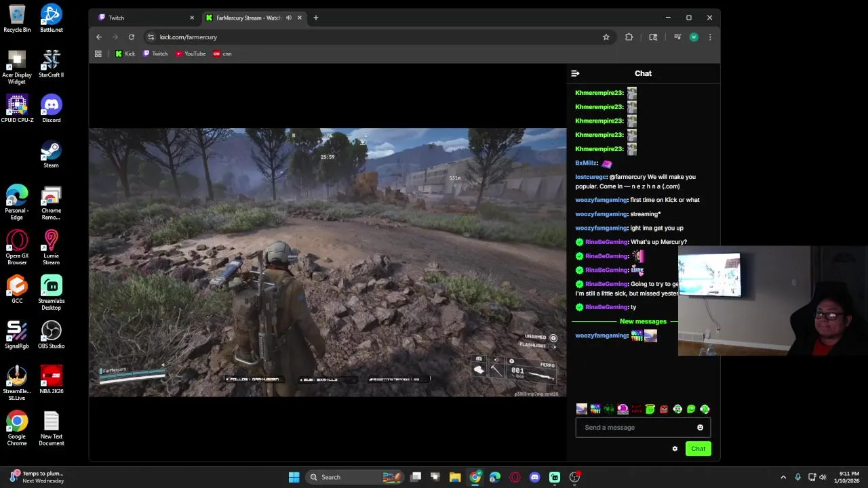Viewport: 868px width, 488px height.
Task: Reload the Kick page
Action: (132, 37)
